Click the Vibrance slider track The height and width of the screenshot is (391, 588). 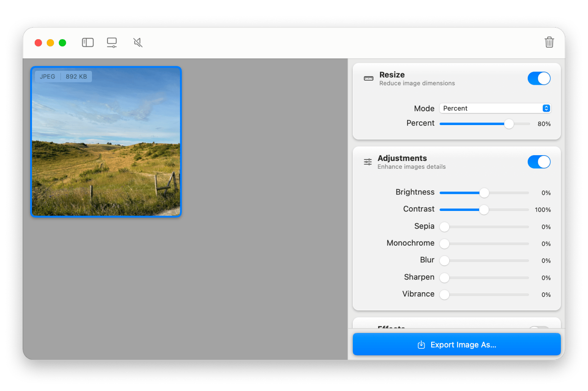click(484, 295)
